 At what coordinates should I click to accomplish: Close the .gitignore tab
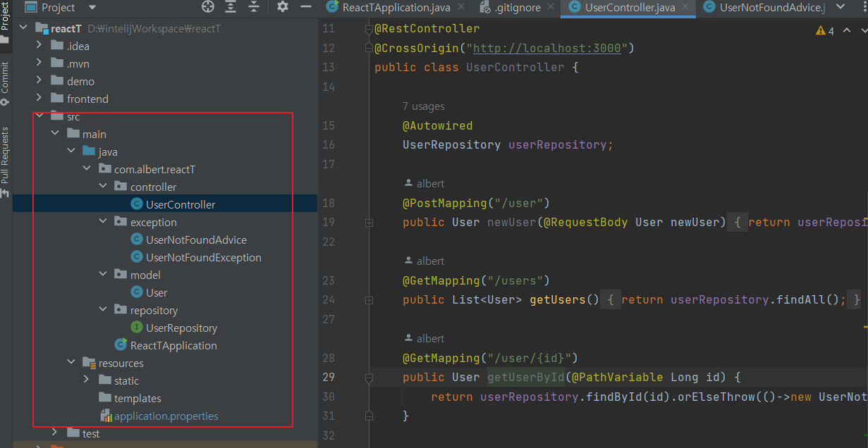[x=551, y=7]
